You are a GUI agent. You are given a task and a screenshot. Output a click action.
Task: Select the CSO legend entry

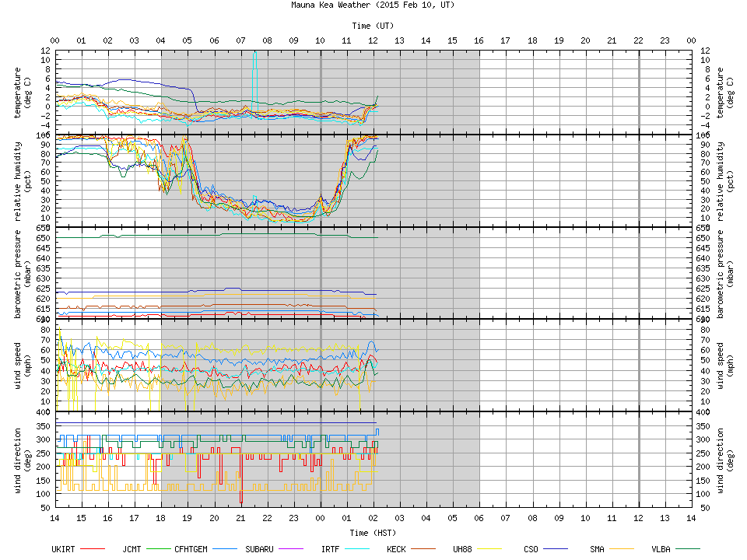pyautogui.click(x=531, y=549)
